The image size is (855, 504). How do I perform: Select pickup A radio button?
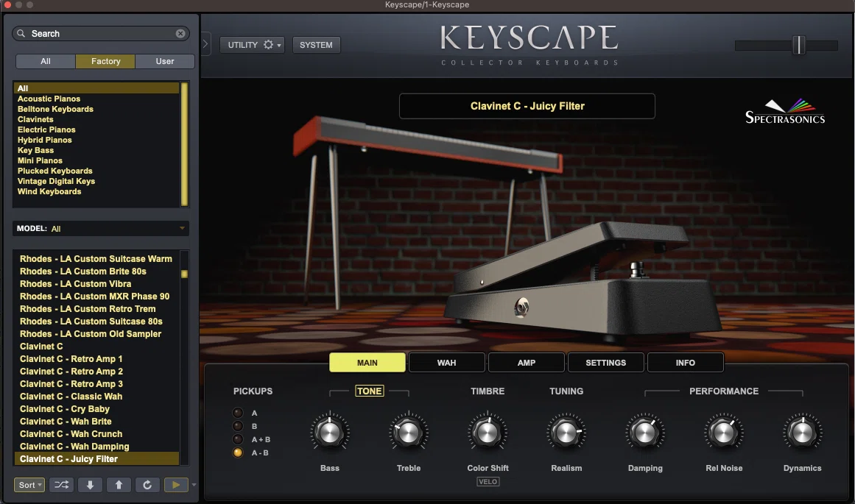click(238, 413)
